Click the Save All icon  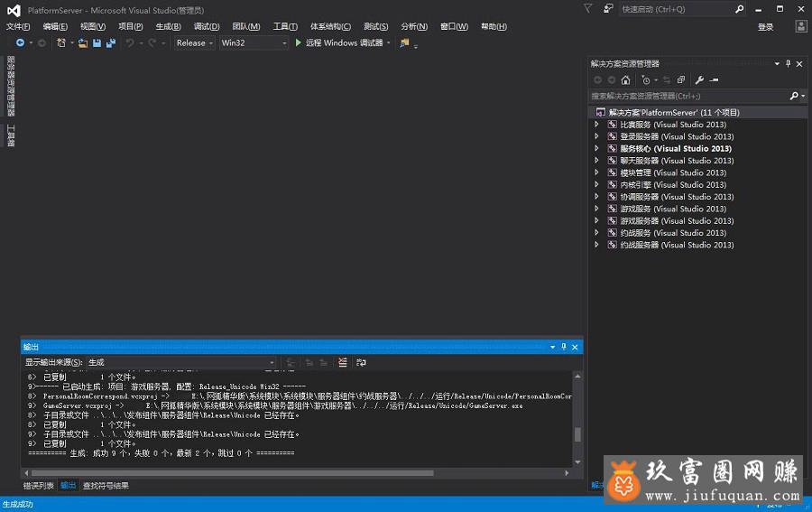click(111, 43)
